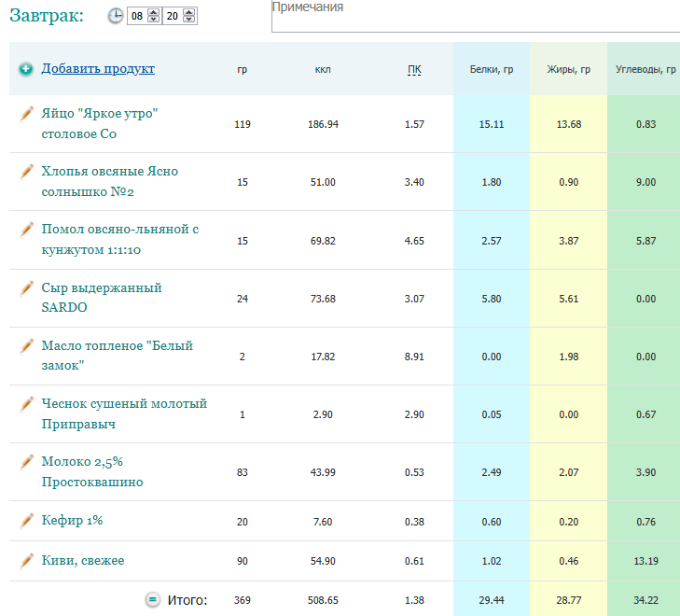This screenshot has width=680, height=616.
Task: Decrease the hour with the down arrow
Action: point(154,20)
